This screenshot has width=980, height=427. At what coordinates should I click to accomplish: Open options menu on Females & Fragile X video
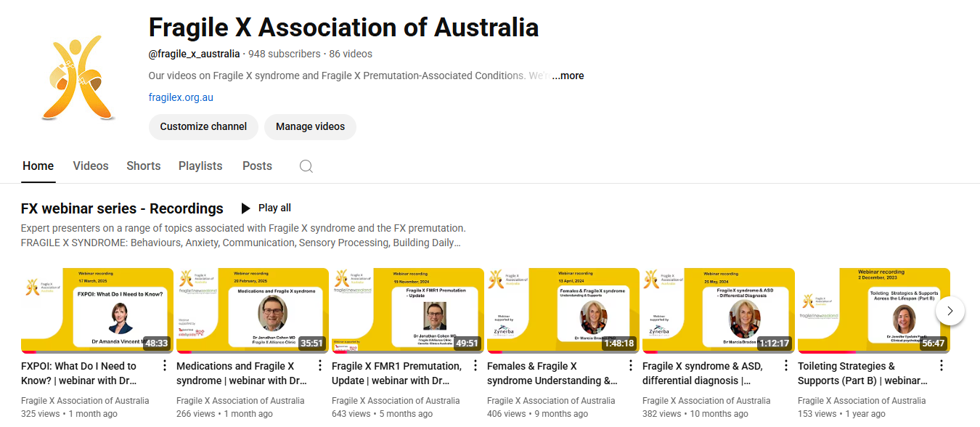(630, 365)
